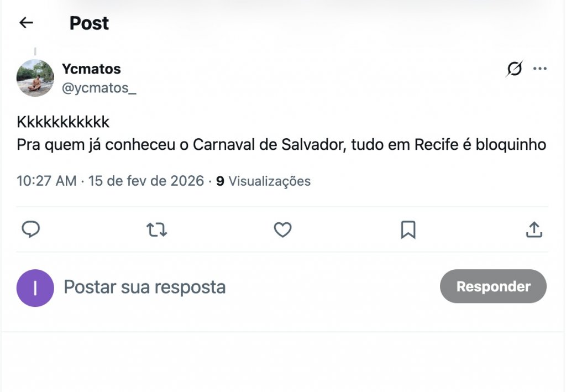566x392 pixels.
Task: Like the post with the heart
Action: pyautogui.click(x=282, y=229)
